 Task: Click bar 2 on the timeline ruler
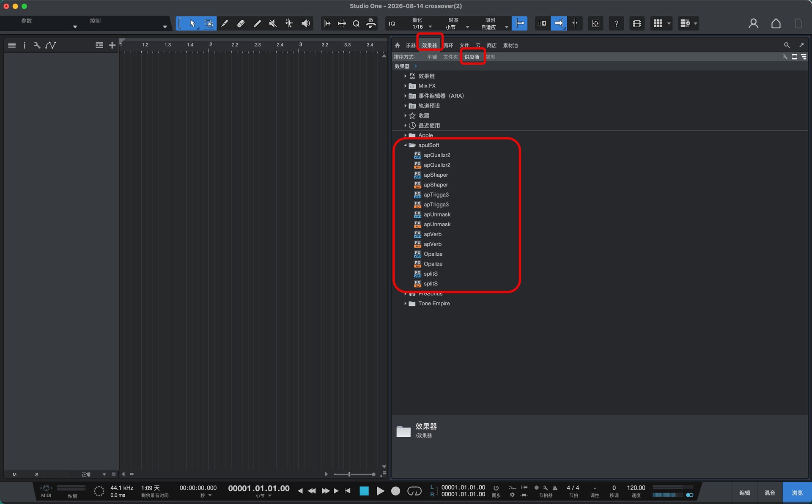click(x=210, y=45)
